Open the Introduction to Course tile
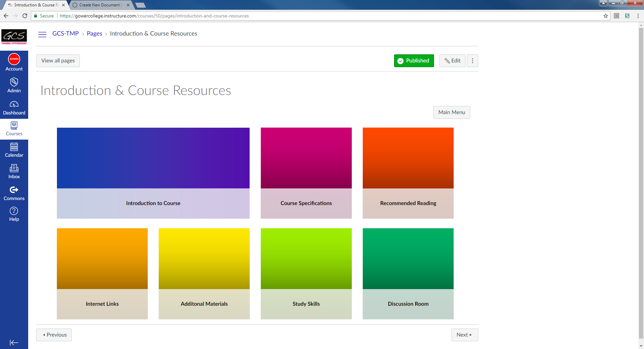 153,173
